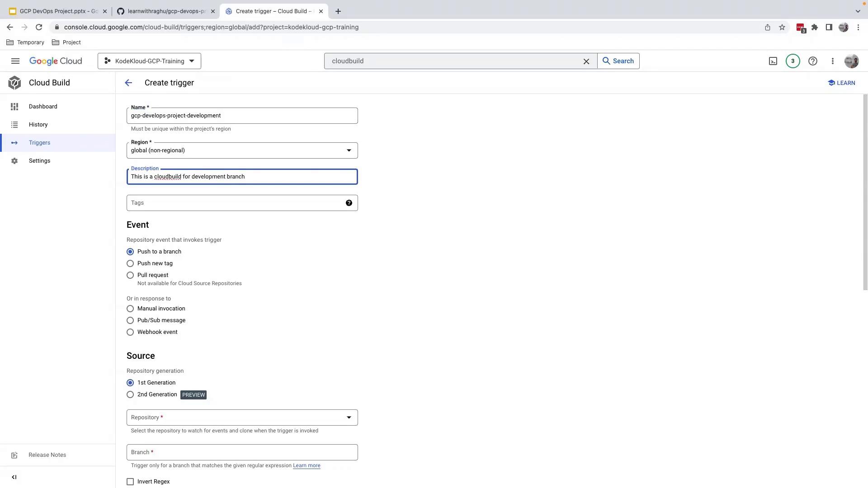This screenshot has width=868, height=488.
Task: Open the console more options icon
Action: point(832,61)
